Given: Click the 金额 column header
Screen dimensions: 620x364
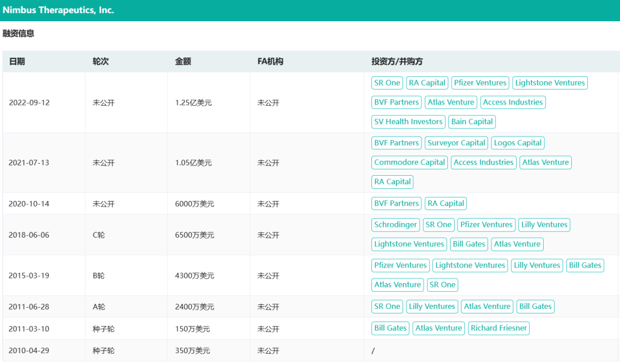Looking at the screenshot, I should [183, 61].
